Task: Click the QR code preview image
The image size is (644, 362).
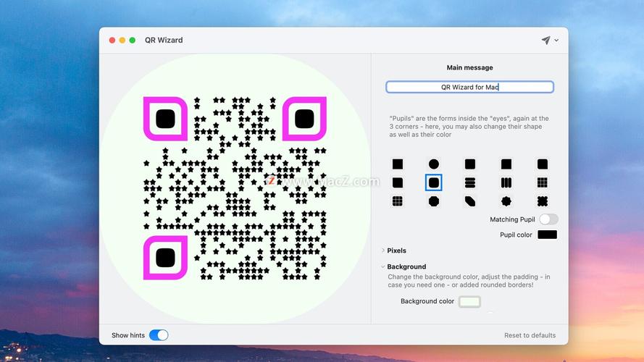Action: coord(235,188)
